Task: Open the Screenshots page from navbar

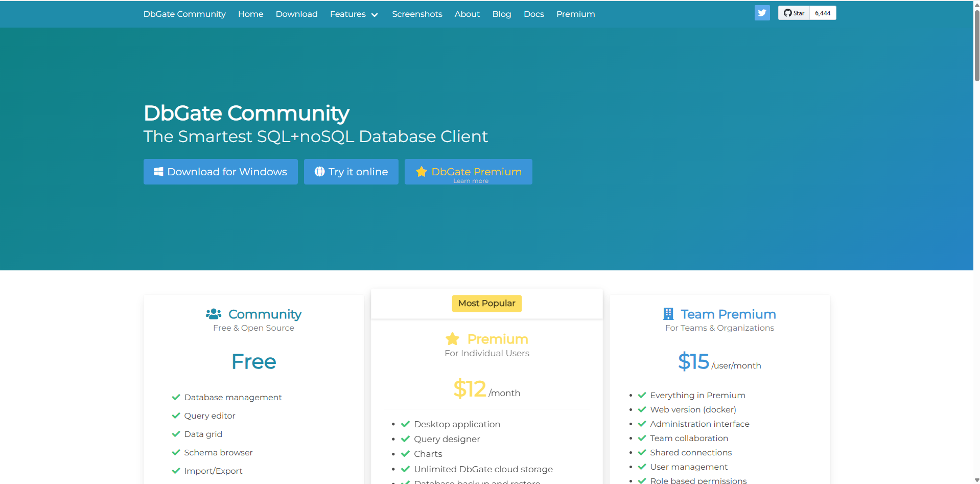Action: click(417, 14)
